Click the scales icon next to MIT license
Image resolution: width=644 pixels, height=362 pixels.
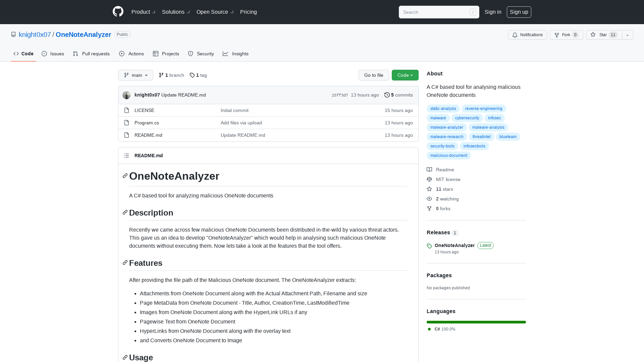click(429, 179)
